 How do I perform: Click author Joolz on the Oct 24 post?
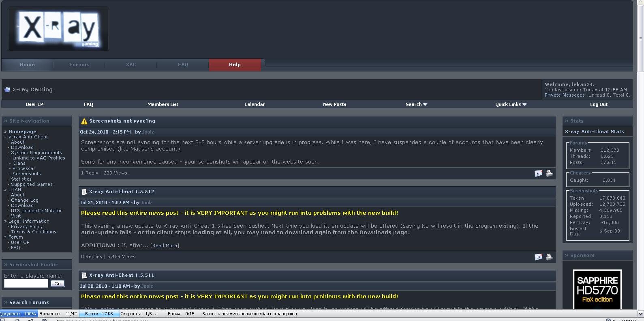pyautogui.click(x=148, y=132)
